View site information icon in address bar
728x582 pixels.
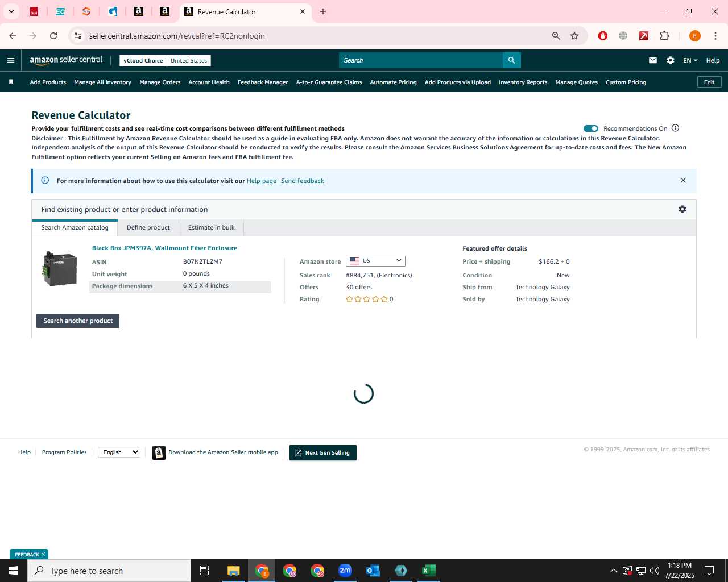[x=78, y=36]
